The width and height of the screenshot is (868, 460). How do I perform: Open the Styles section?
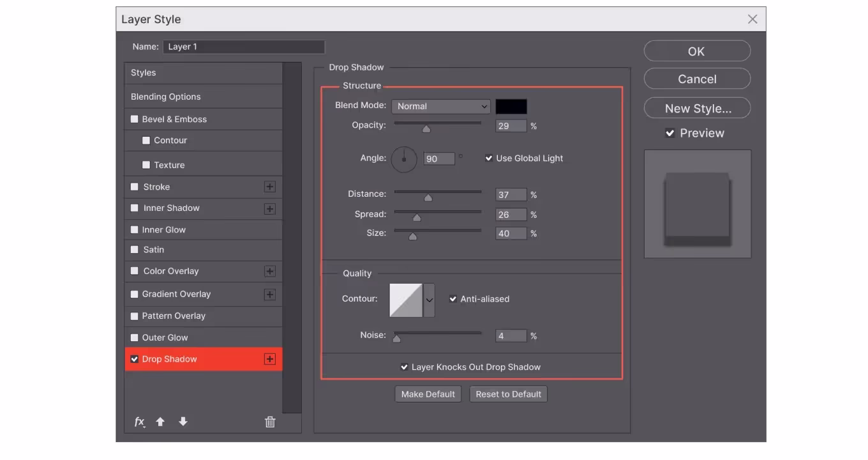tap(144, 73)
